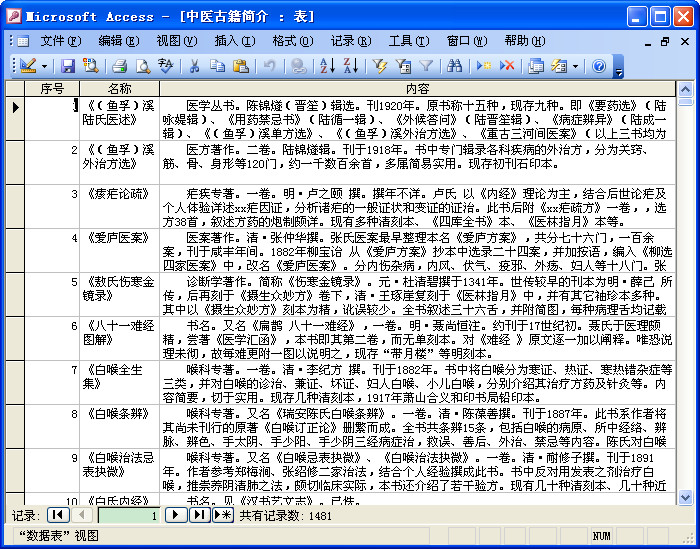700x549 pixels.
Task: Click the View design mode icon
Action: [x=28, y=66]
